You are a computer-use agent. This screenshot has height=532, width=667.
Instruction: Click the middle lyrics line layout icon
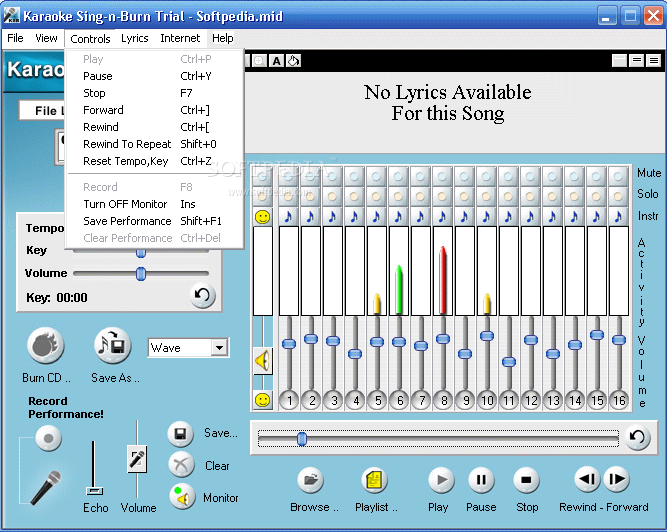[x=637, y=61]
